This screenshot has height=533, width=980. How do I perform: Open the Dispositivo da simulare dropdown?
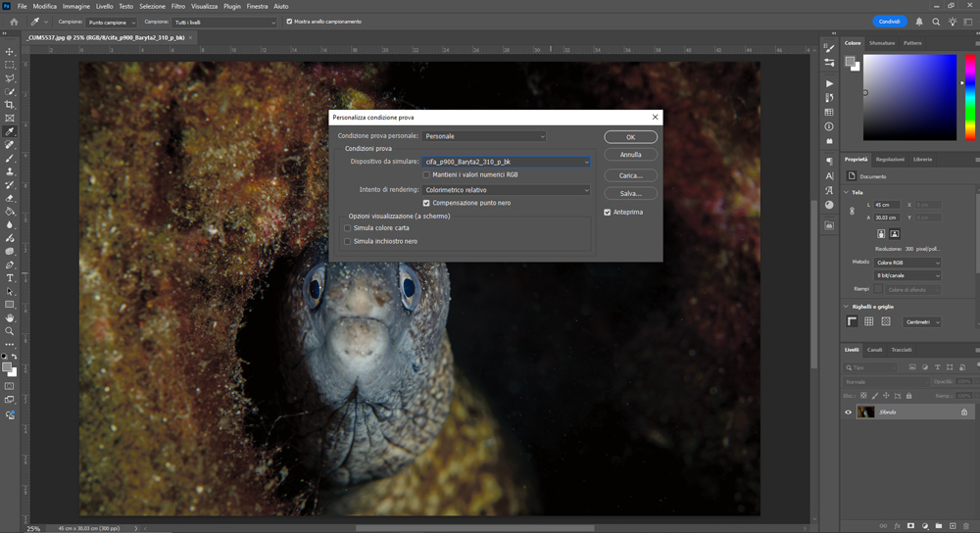pos(506,161)
